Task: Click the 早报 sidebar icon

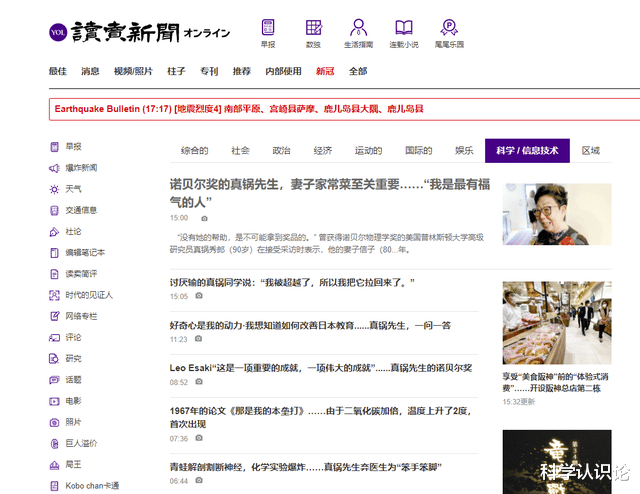Action: (x=54, y=147)
